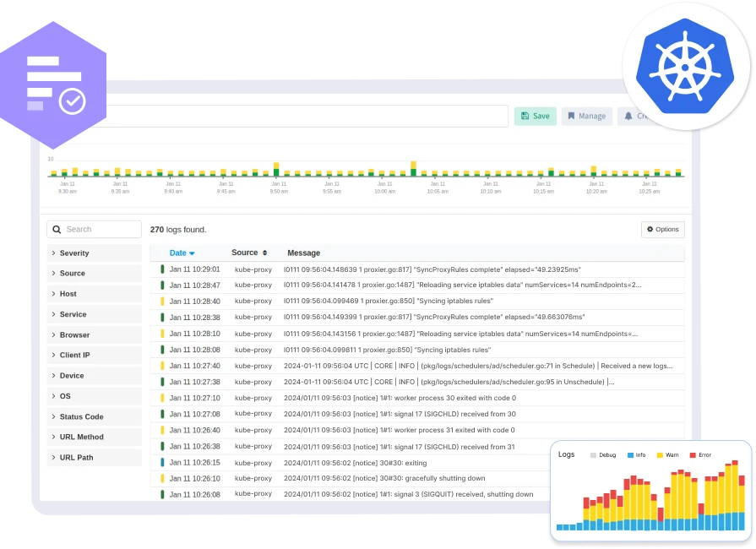
Task: Sort by the Source column
Action: pos(249,253)
